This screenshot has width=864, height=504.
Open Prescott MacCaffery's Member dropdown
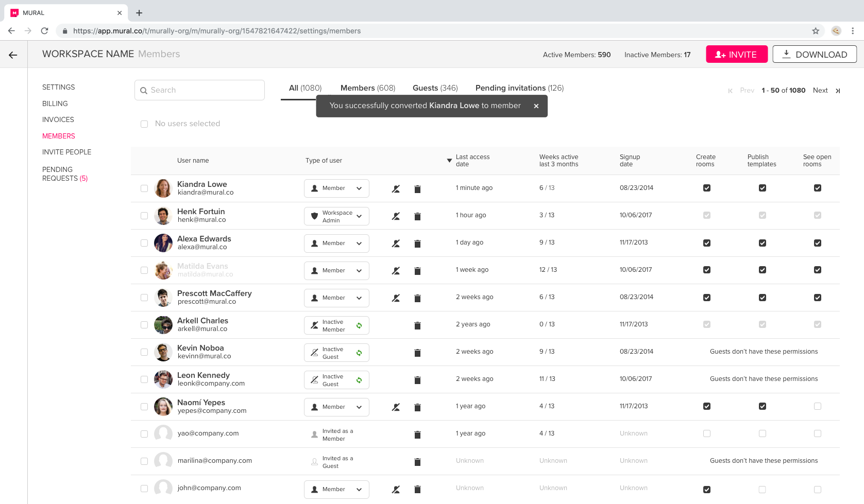336,298
